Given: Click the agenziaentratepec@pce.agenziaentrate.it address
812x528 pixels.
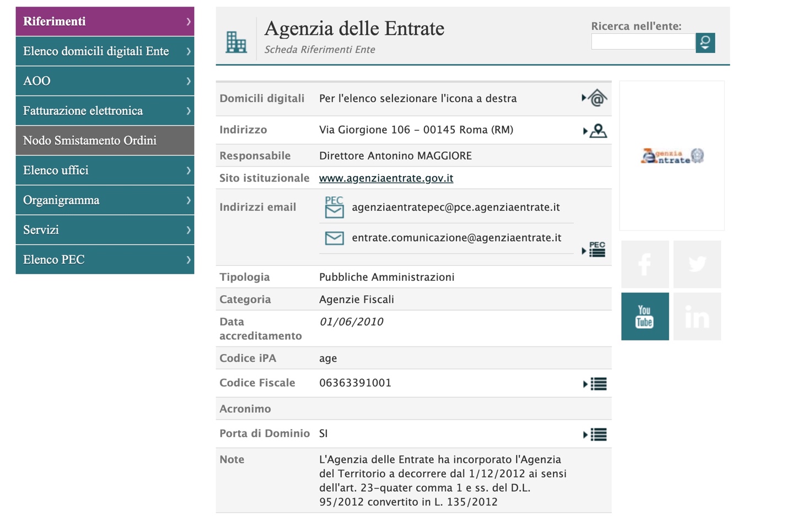Looking at the screenshot, I should pos(456,207).
